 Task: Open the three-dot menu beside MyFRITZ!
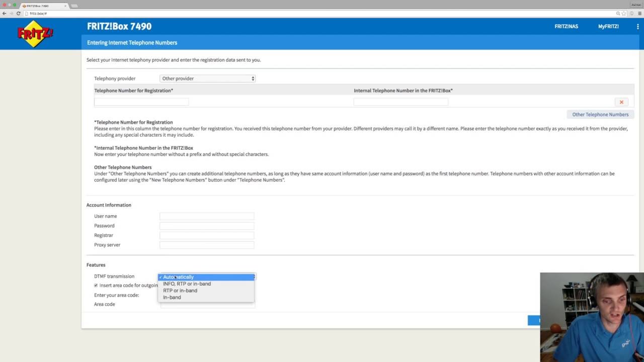pos(637,27)
